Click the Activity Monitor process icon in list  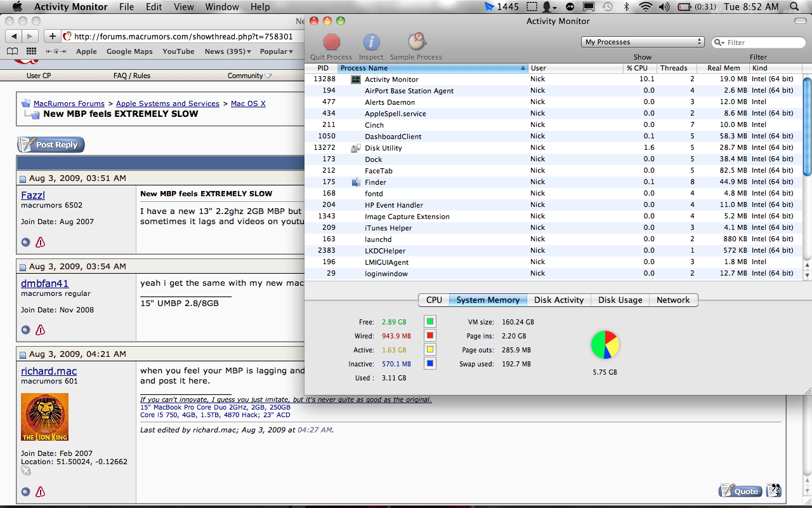356,79
